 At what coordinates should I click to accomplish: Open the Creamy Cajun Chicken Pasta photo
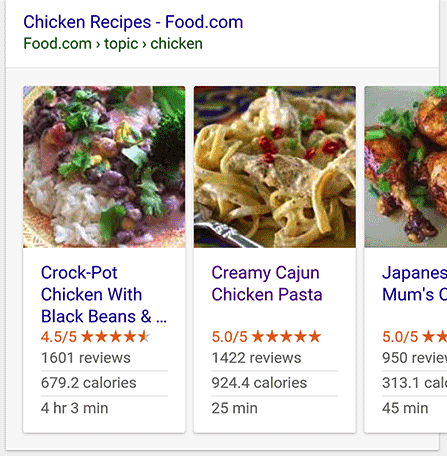pyautogui.click(x=275, y=167)
